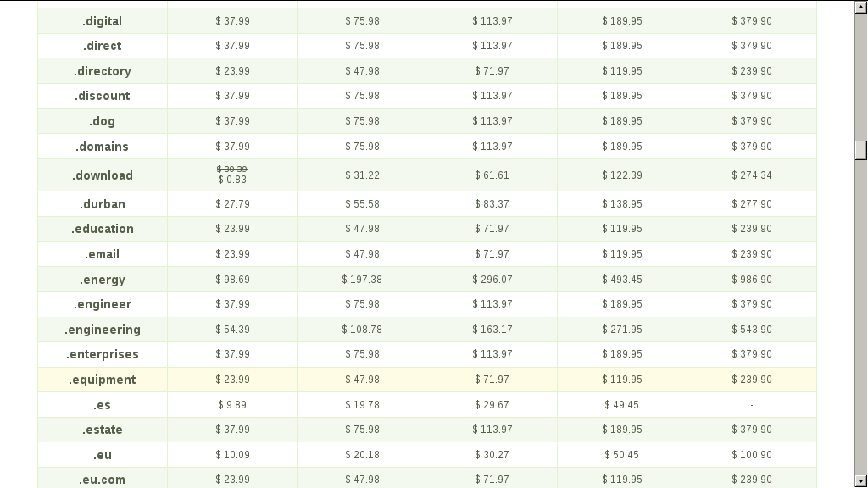Screen dimensions: 868x488
Task: Click the scrollbar down arrow
Action: 861,481
